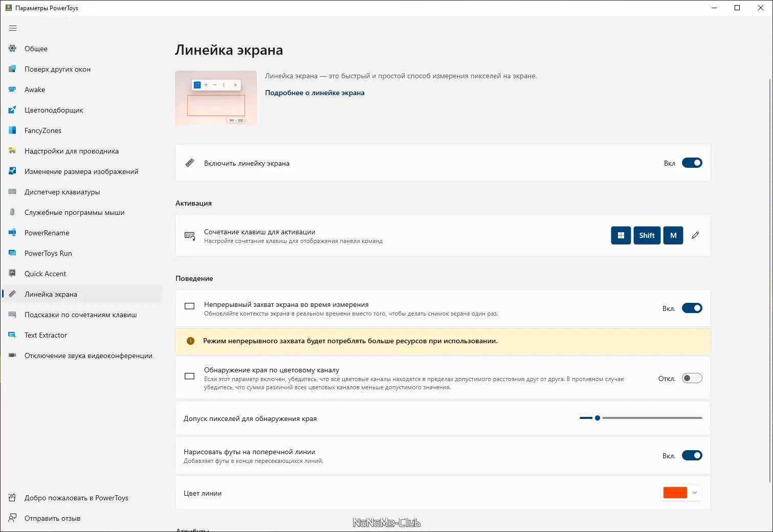The height and width of the screenshot is (532, 773).
Task: Open the 'Цвет линии' color dropdown
Action: click(695, 493)
